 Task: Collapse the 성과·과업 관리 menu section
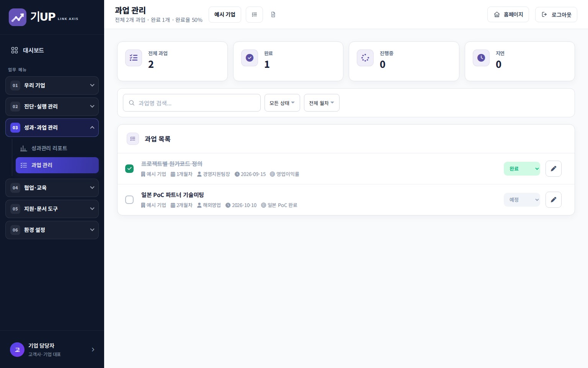click(52, 128)
